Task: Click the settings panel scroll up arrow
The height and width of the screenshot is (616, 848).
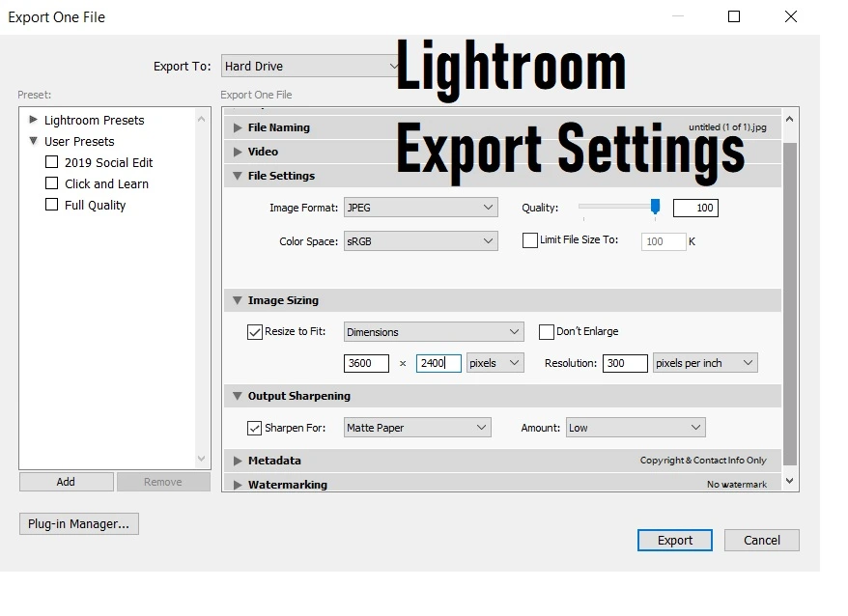Action: (x=790, y=119)
